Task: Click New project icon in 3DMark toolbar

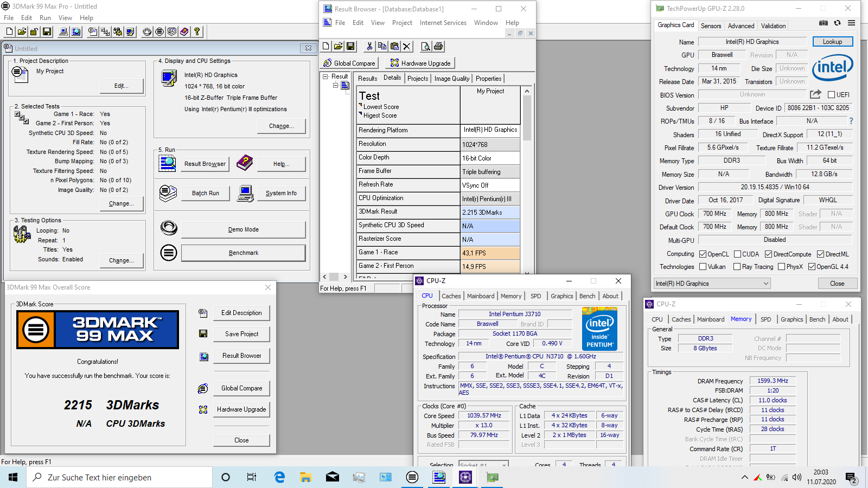Action: coord(9,32)
